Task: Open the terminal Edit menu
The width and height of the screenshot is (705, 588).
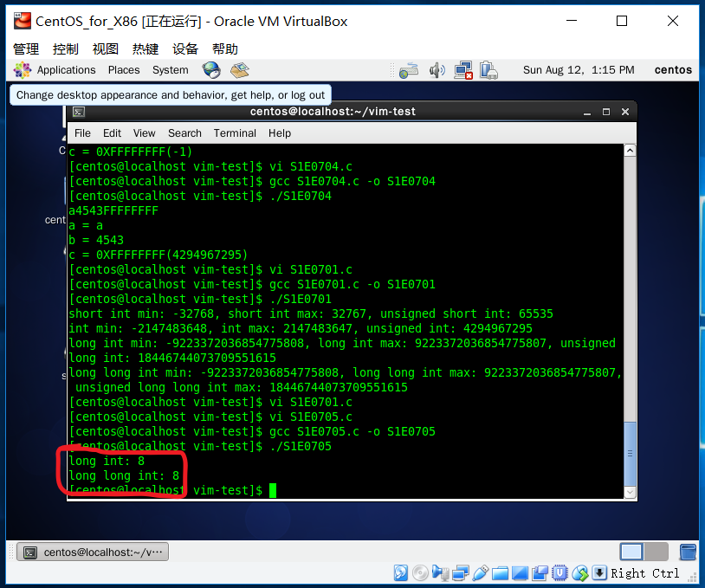Action: pos(112,133)
